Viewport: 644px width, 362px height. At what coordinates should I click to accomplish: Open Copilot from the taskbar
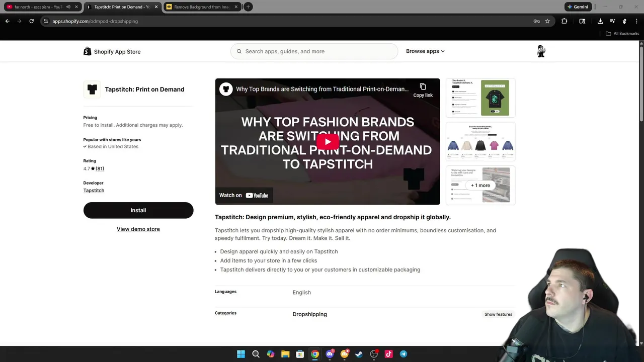tap(271, 354)
